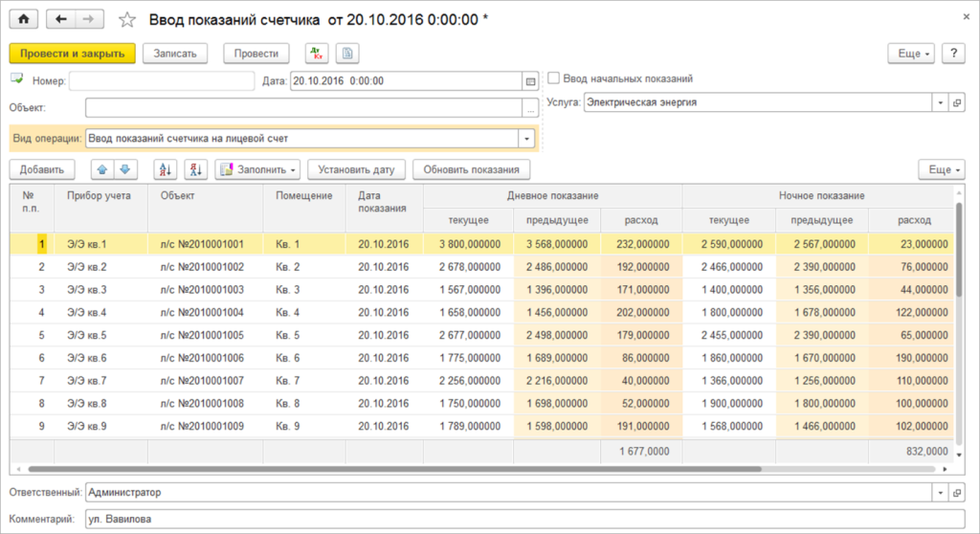Open the Дт/Кт postings icon

[x=316, y=54]
